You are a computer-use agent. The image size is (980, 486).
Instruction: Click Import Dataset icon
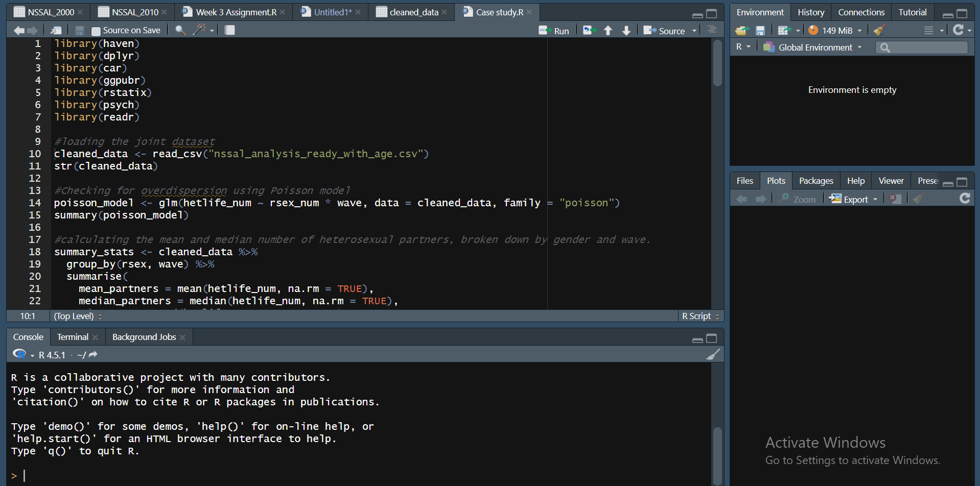[x=784, y=31]
